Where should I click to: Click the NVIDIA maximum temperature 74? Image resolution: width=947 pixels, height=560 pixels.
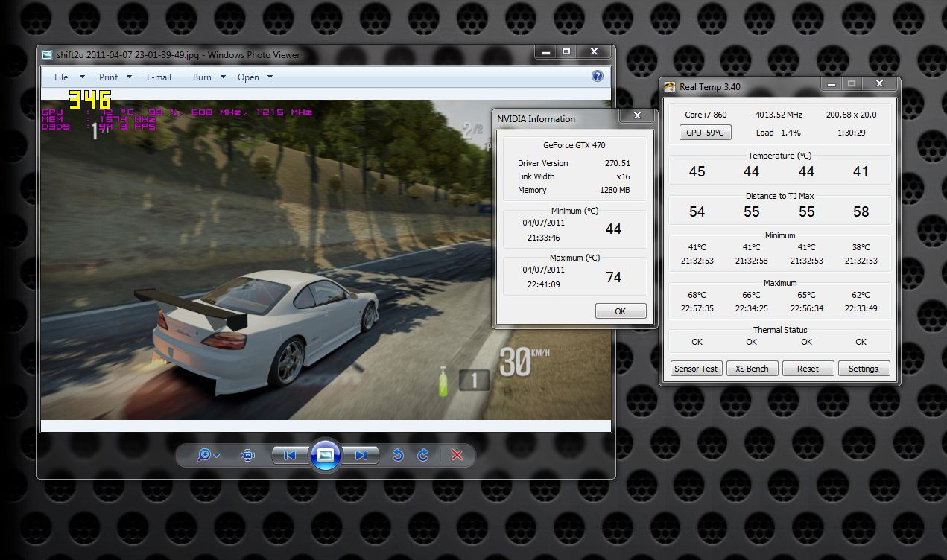click(613, 277)
